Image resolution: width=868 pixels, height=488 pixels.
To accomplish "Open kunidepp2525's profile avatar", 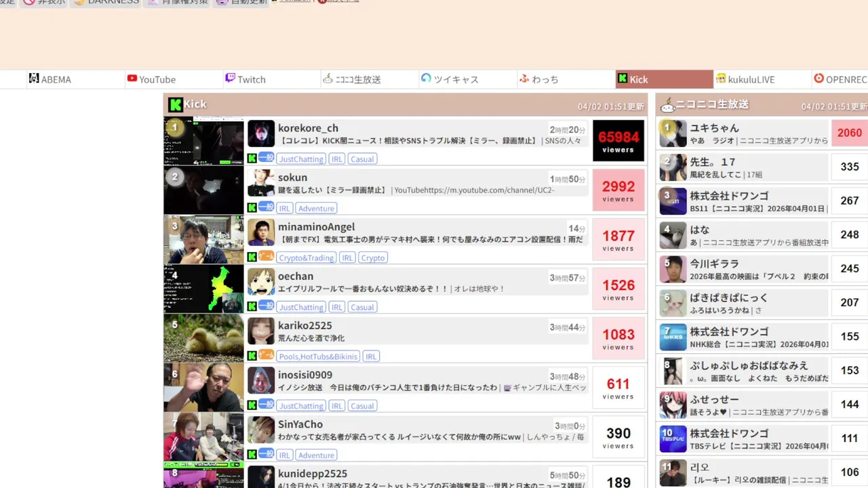I will 261,477.
